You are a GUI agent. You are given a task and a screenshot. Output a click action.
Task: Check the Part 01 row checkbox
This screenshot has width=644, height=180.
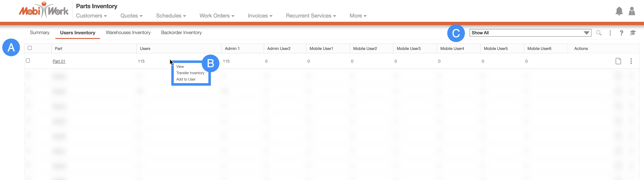click(x=28, y=61)
